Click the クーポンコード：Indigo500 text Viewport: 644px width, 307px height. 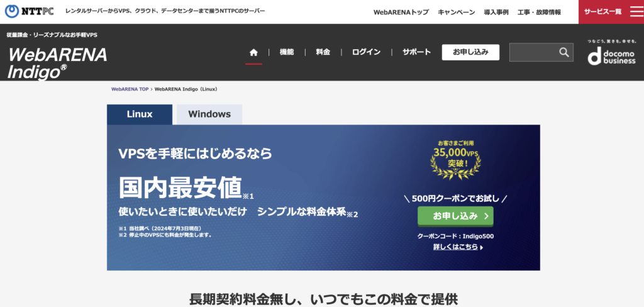(455, 237)
